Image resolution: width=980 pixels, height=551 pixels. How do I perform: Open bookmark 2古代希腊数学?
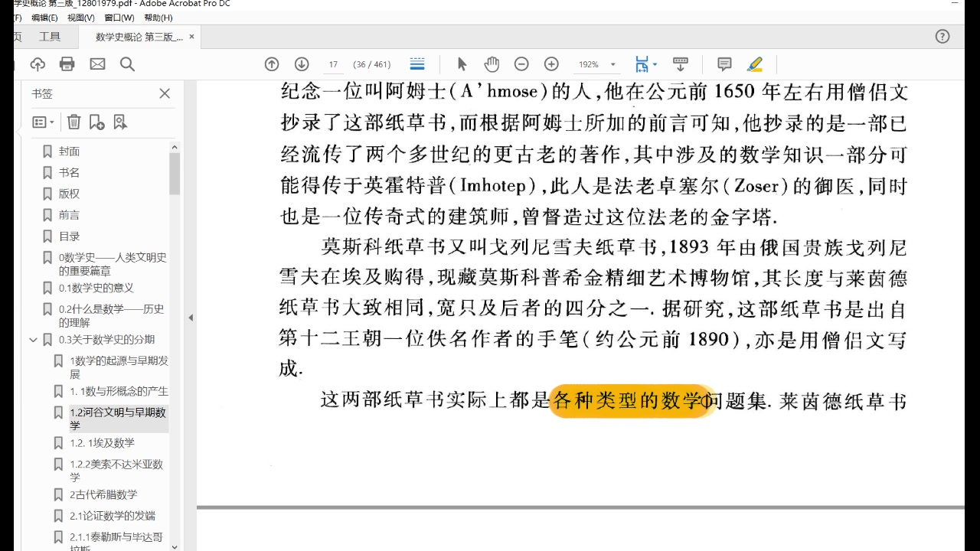click(x=103, y=494)
